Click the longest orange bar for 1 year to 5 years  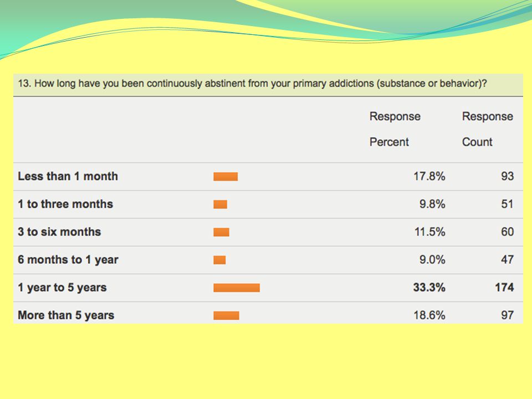pyautogui.click(x=237, y=288)
